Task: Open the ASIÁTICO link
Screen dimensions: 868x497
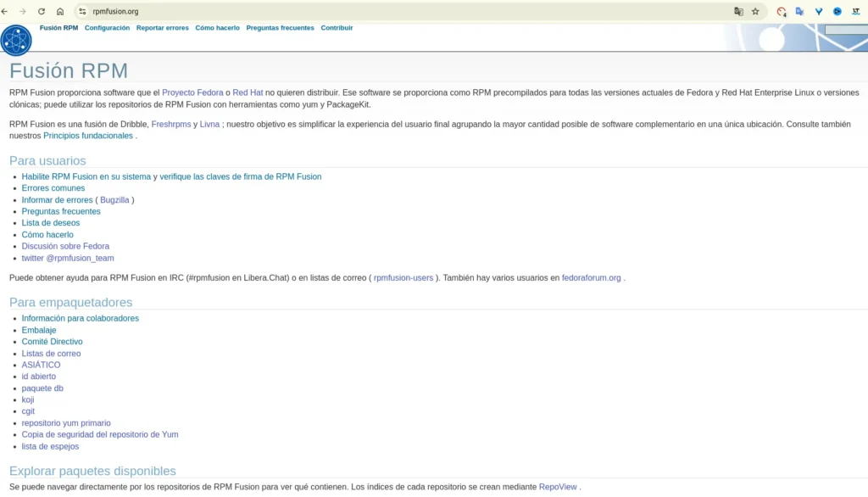Action: [41, 365]
